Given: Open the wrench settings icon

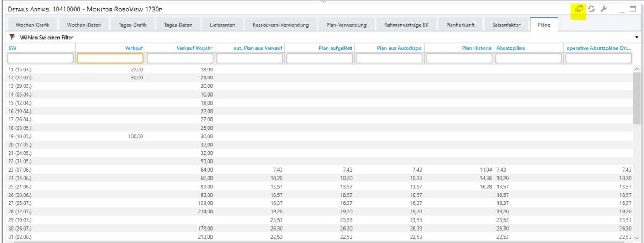Looking at the screenshot, I should click(603, 9).
